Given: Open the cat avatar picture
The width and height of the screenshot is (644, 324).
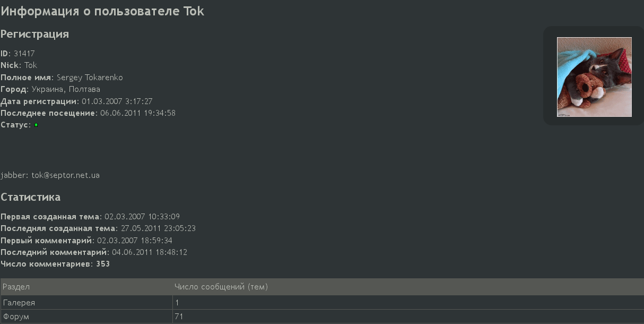Looking at the screenshot, I should click(594, 77).
